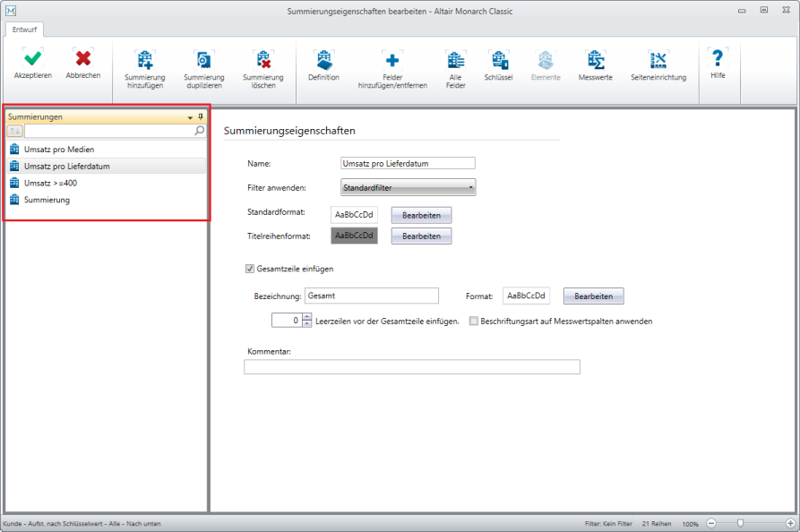The image size is (800, 532).
Task: Select the Entwurf ribbon tab
Action: point(24,30)
